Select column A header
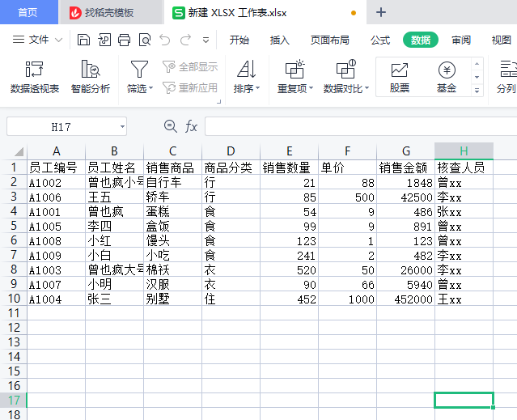This screenshot has height=420, width=517. [x=57, y=151]
